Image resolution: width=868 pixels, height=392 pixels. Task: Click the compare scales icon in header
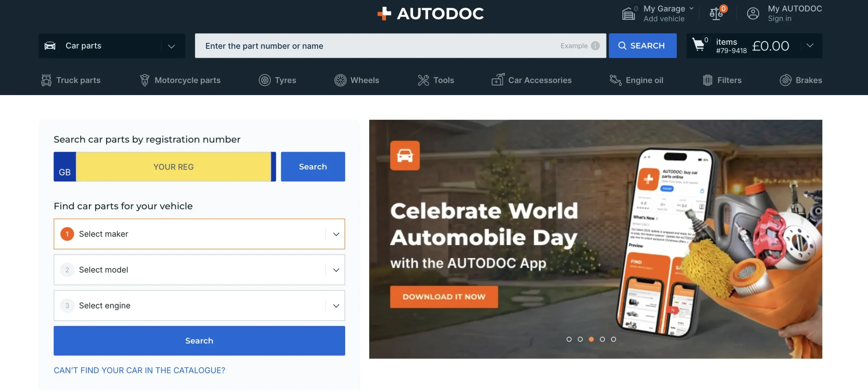716,14
